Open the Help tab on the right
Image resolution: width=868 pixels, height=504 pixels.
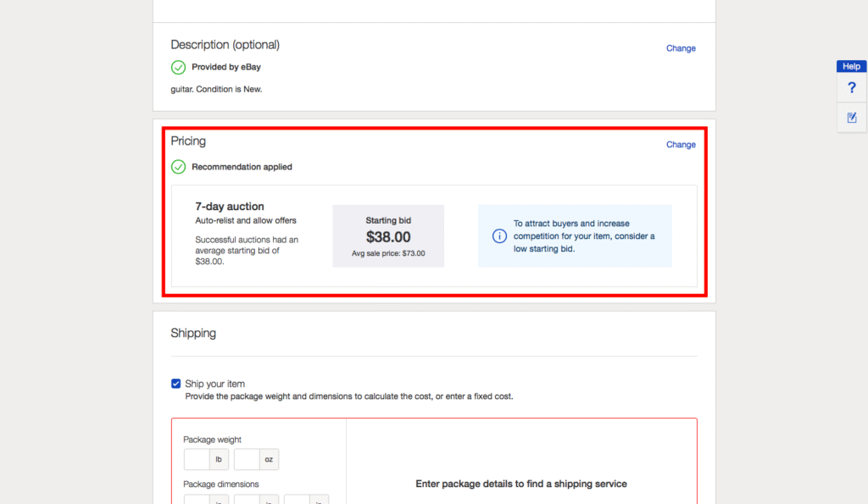tap(852, 66)
